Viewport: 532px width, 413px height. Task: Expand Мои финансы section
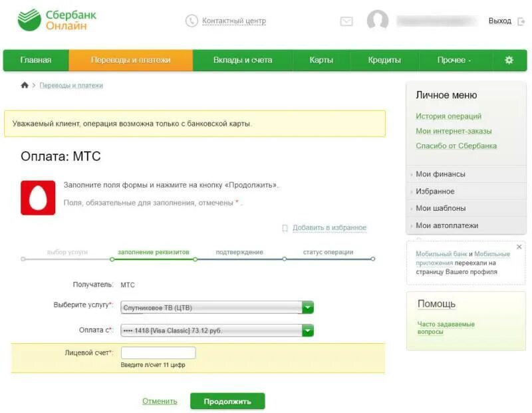tap(466, 174)
